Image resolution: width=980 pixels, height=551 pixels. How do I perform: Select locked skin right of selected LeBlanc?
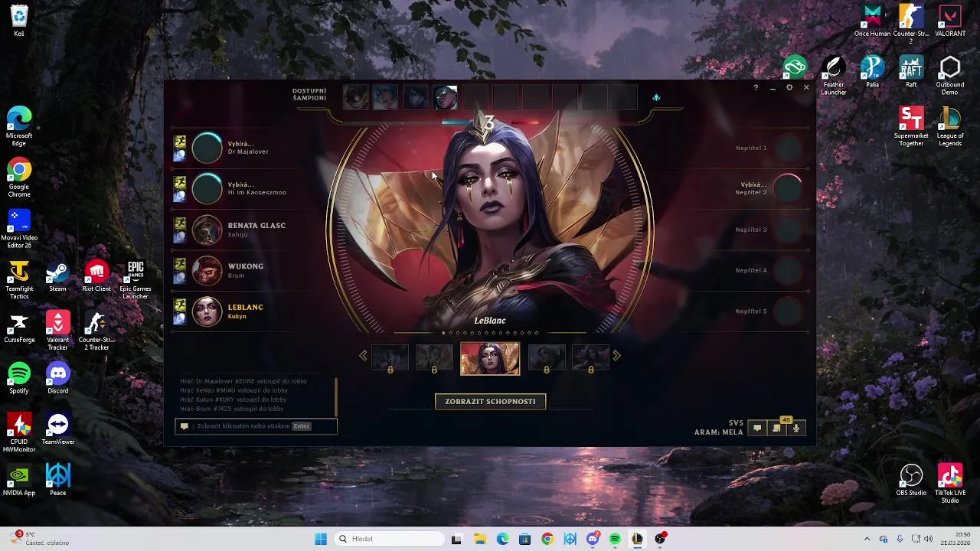[x=546, y=359]
